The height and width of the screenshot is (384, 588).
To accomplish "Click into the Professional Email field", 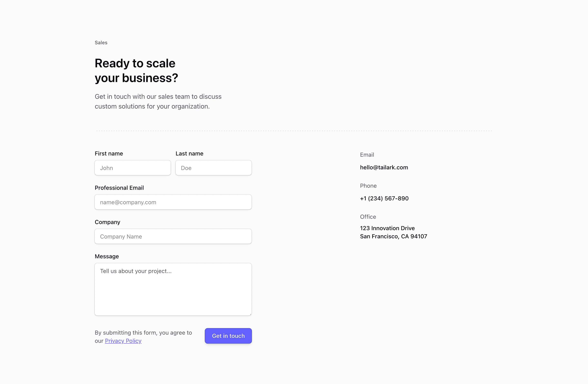I will [x=173, y=202].
